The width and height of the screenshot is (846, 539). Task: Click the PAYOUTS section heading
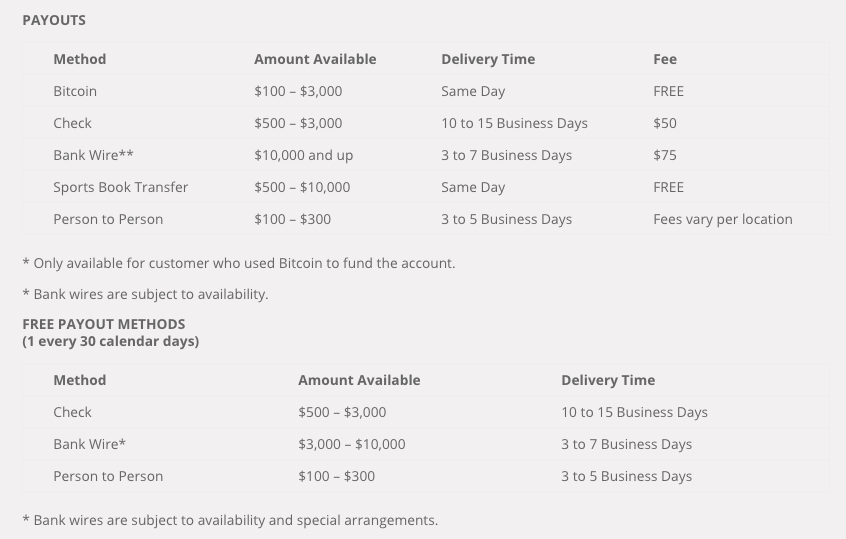point(54,20)
